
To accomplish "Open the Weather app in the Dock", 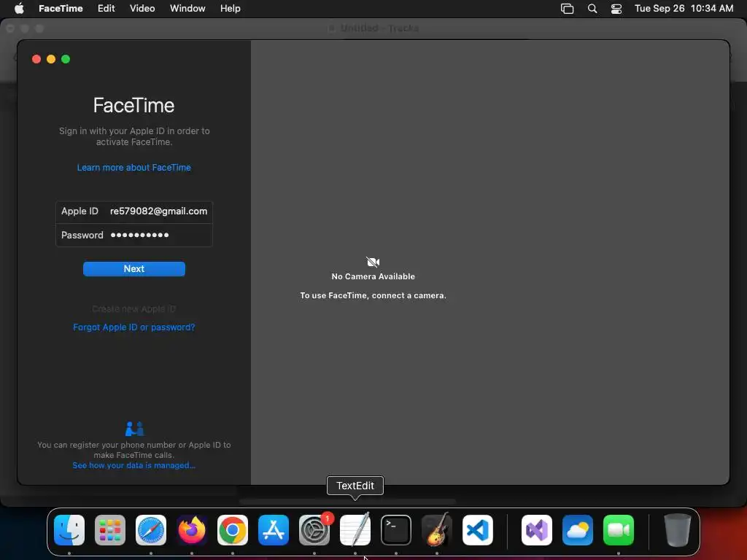I will (578, 530).
